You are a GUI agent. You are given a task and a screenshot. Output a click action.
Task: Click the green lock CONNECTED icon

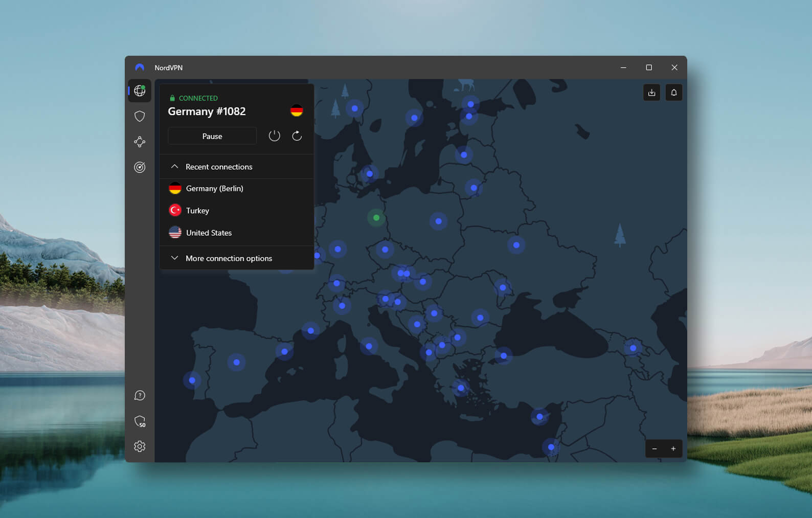click(x=172, y=98)
